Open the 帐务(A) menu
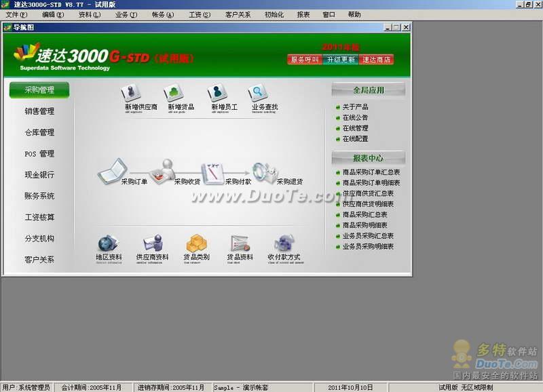 pos(163,14)
